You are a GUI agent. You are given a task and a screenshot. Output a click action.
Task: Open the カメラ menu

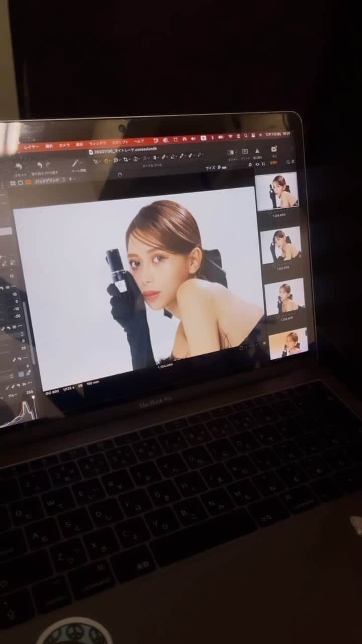click(64, 146)
